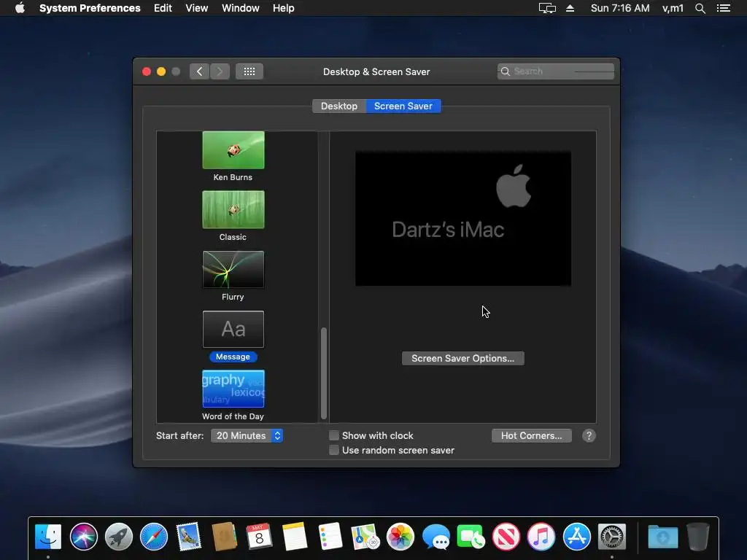Open Spotlight search in menu bar

[700, 8]
